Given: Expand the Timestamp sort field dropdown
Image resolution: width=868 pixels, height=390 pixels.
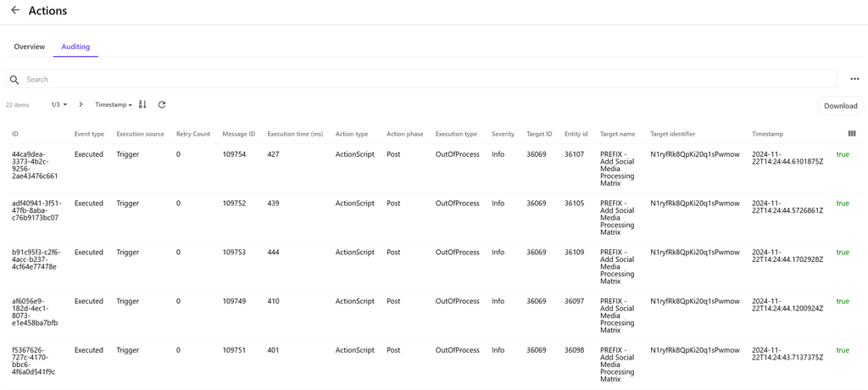Looking at the screenshot, I should click(114, 105).
